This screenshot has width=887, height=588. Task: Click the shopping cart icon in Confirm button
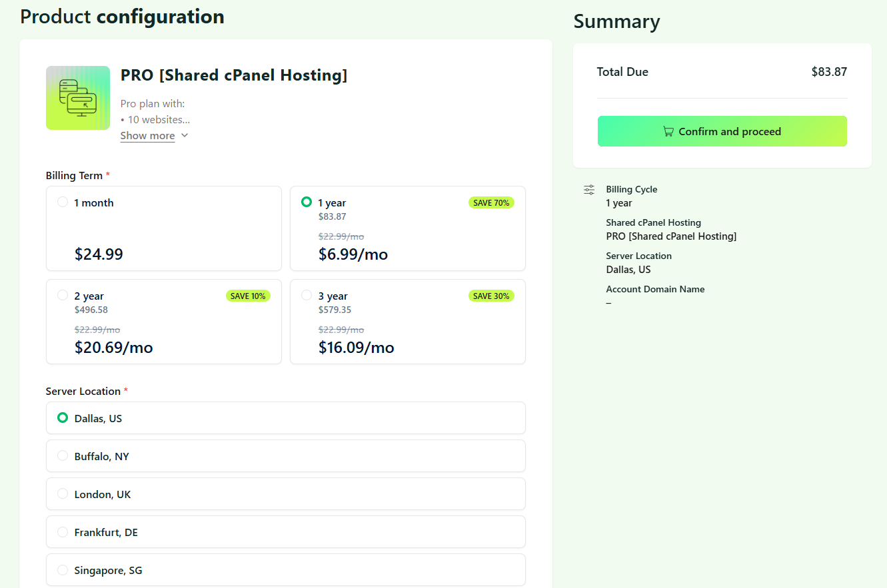coord(668,132)
